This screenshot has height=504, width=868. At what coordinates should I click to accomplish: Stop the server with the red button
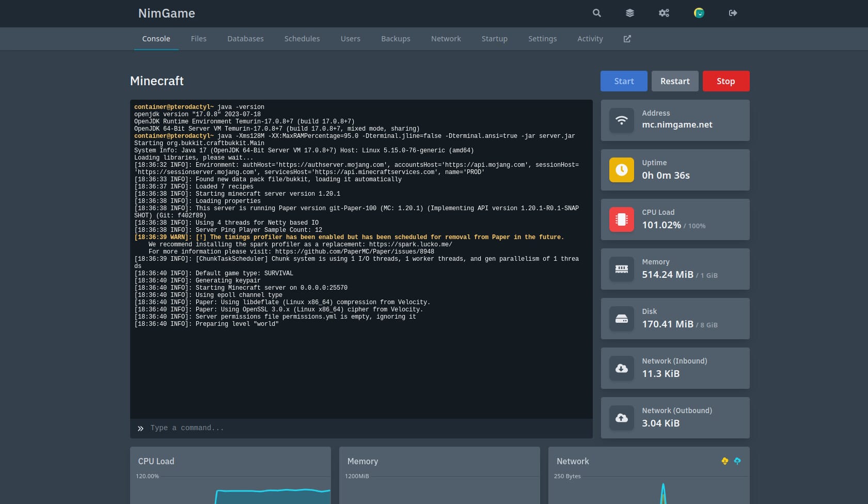click(725, 81)
